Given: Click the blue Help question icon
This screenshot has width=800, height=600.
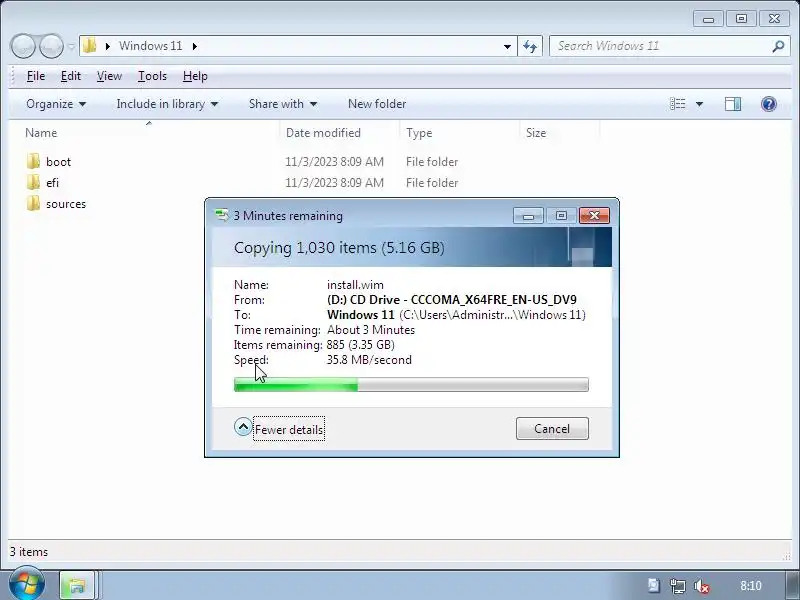Looking at the screenshot, I should [x=768, y=104].
